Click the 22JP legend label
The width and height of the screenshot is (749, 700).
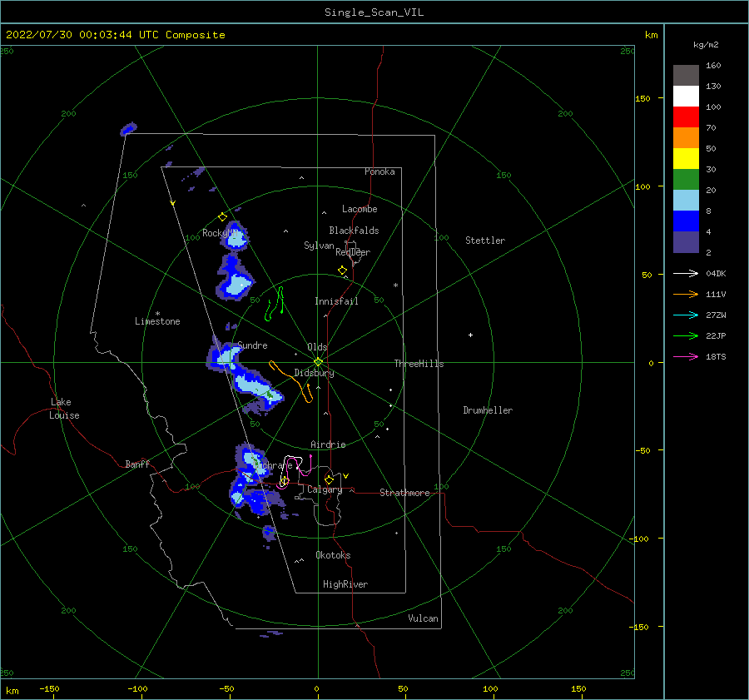[x=716, y=336]
